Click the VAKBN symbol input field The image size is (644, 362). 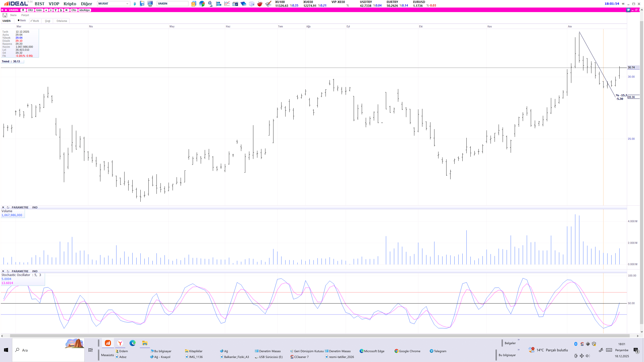point(172,4)
